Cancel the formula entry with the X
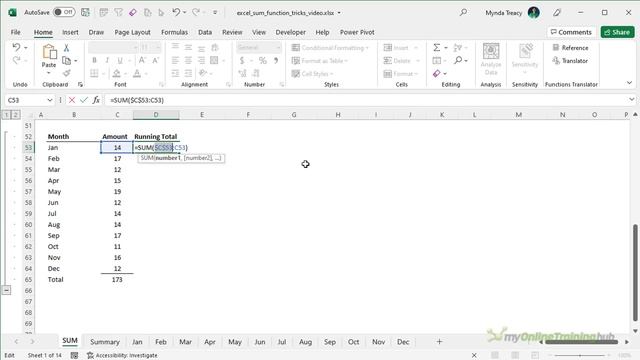This screenshot has height=360, width=640. click(x=72, y=100)
